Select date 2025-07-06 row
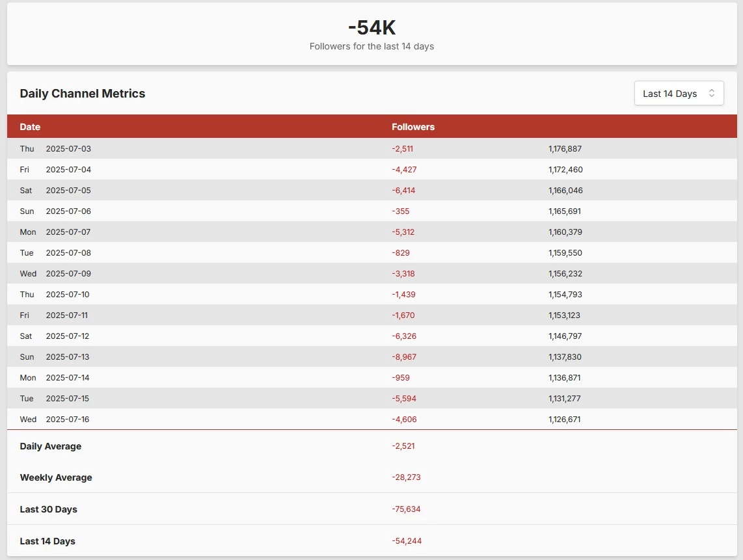Viewport: 743px width, 560px height. pos(372,211)
